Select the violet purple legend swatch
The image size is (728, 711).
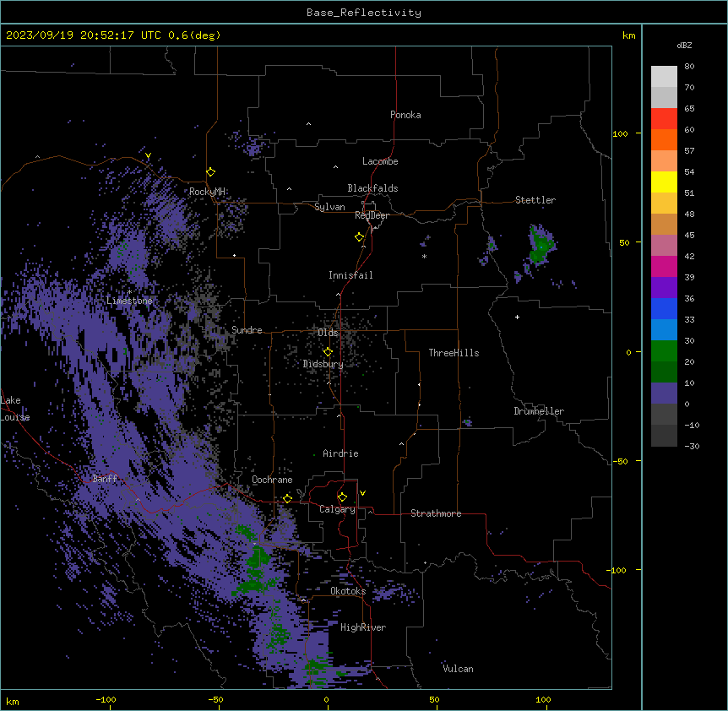pos(664,288)
